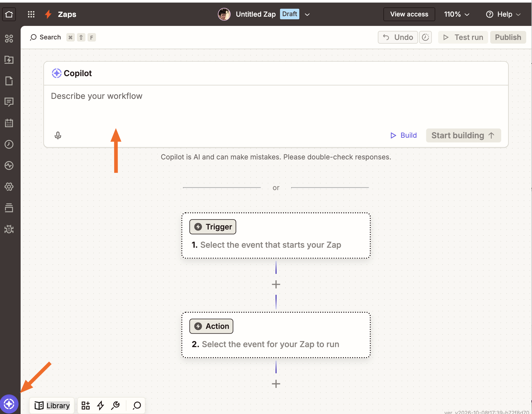This screenshot has height=414, width=532.
Task: Open the settings gear sidebar icon
Action: [9, 187]
